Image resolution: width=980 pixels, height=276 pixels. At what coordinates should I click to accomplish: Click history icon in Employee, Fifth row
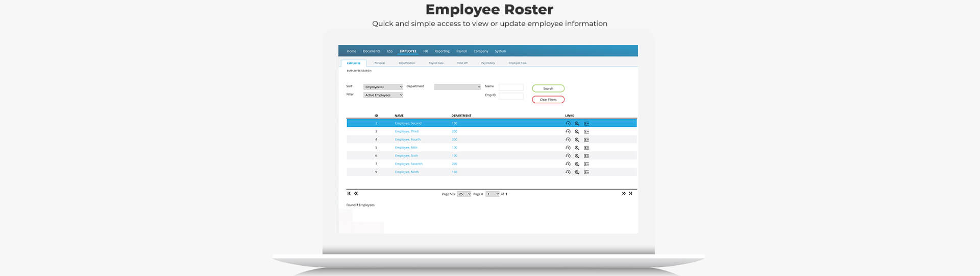568,148
